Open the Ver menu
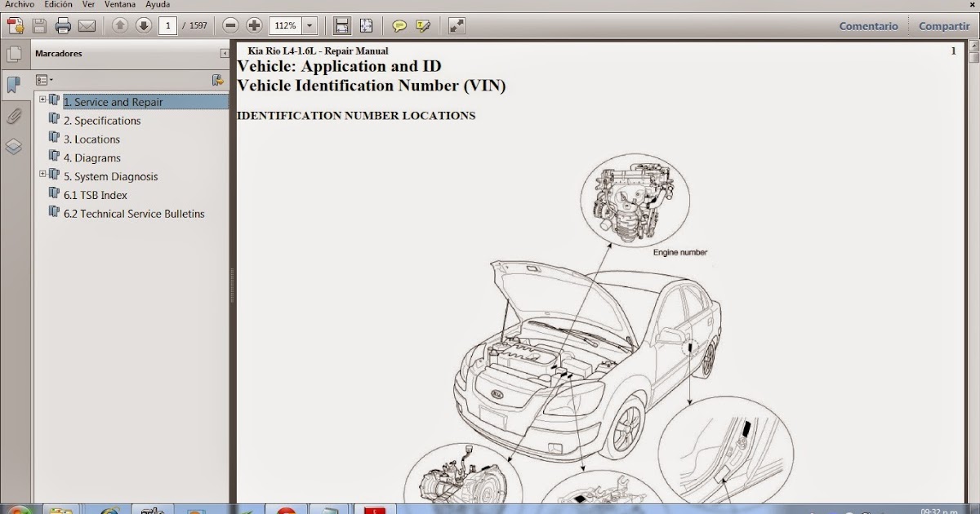The height and width of the screenshot is (514, 980). 88,4
